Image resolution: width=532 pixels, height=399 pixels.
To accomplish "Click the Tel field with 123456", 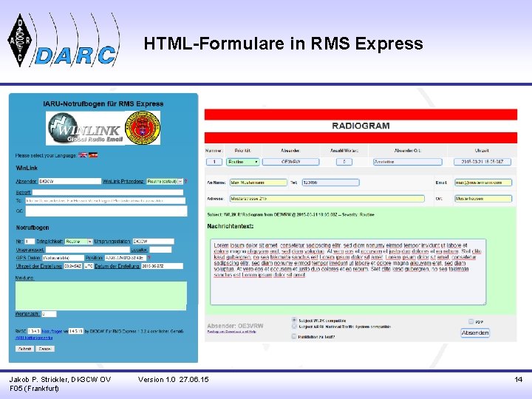I will 330,183.
